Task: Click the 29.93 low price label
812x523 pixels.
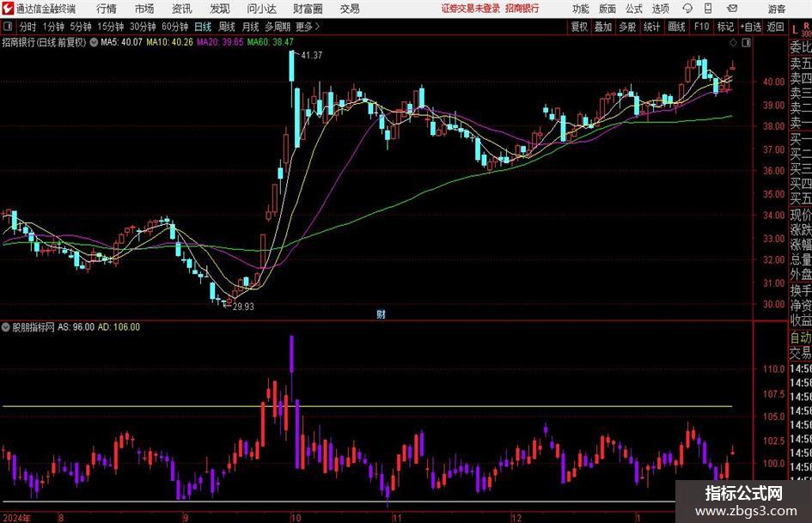Action: pos(243,307)
